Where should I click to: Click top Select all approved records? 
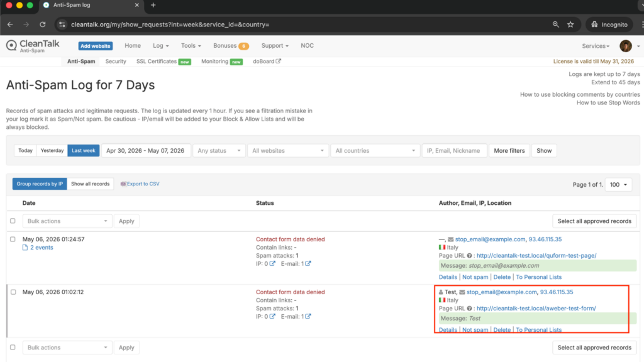point(594,221)
